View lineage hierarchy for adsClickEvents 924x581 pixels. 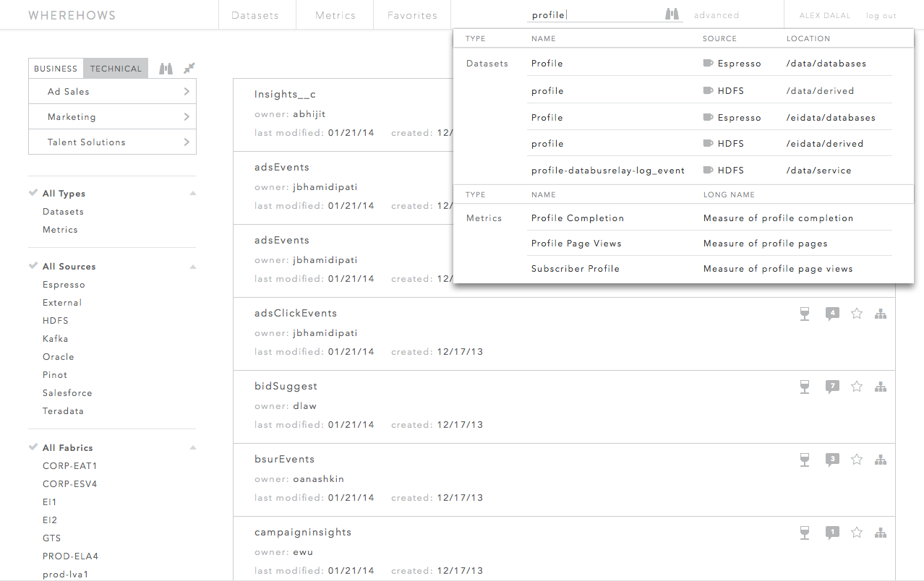881,314
